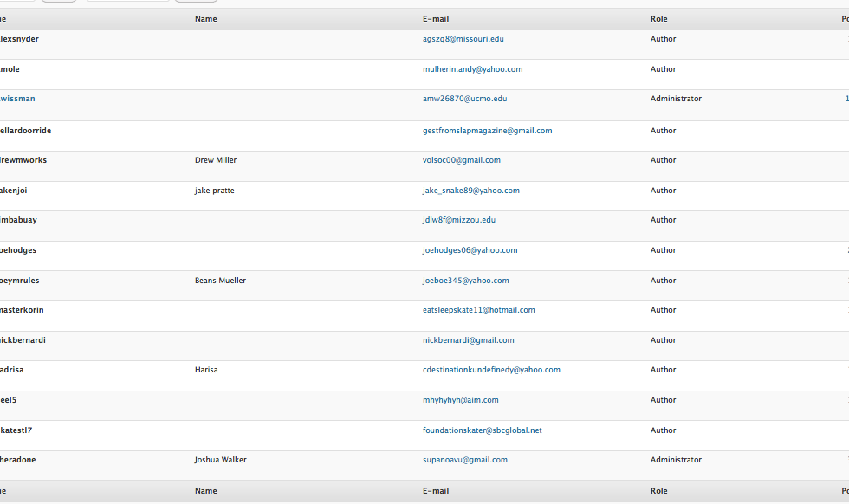The height and width of the screenshot is (504, 849).
Task: Click nickbernardi@gmail.com email link
Action: coord(468,340)
